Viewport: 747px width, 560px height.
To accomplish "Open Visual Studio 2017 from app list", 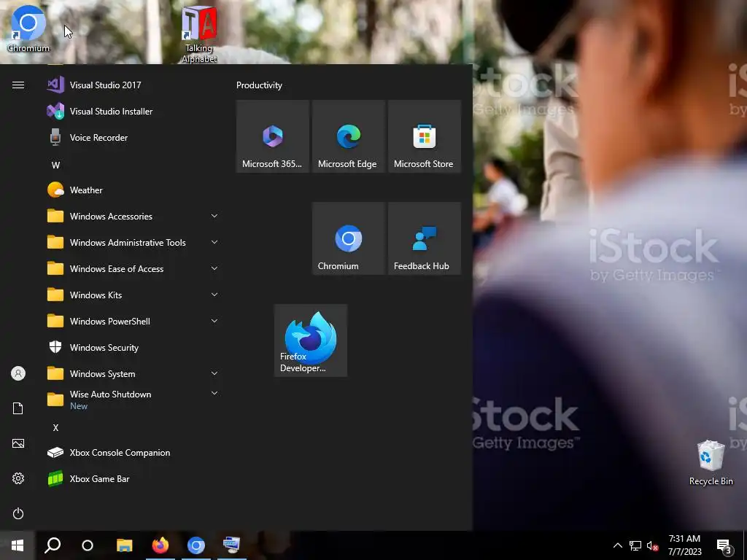I will tap(133, 85).
